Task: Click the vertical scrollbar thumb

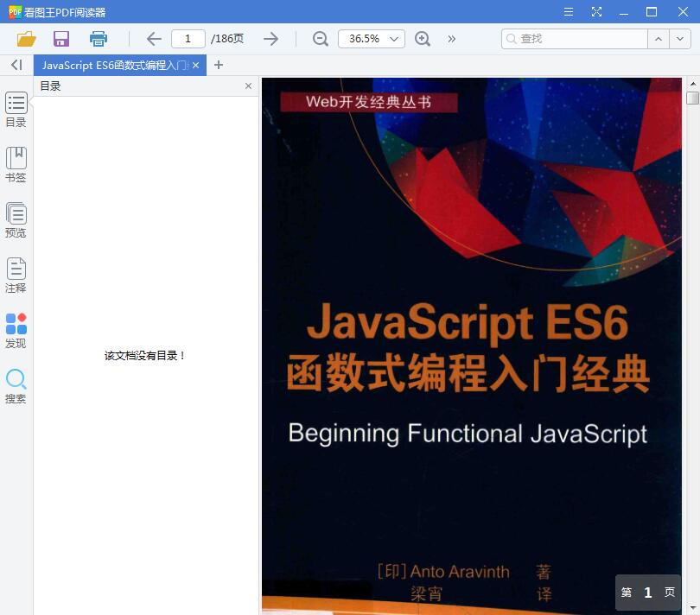Action: coord(692,98)
